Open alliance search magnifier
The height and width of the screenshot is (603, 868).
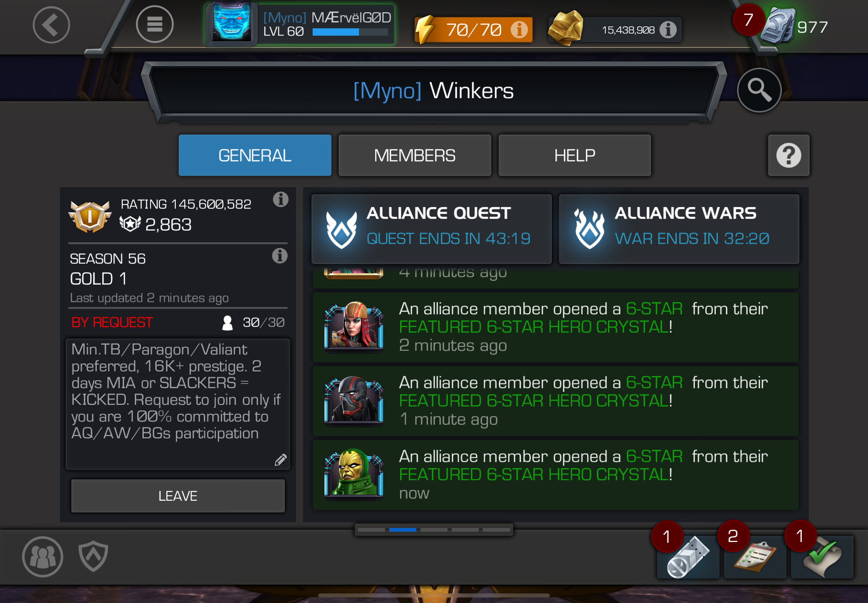tap(759, 90)
